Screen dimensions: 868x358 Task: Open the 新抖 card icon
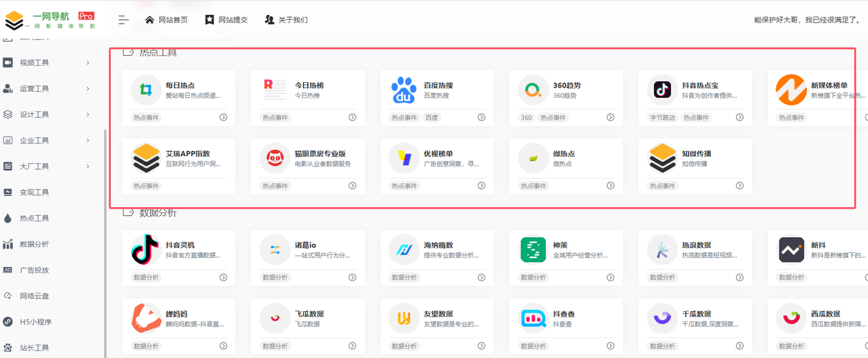click(x=791, y=250)
